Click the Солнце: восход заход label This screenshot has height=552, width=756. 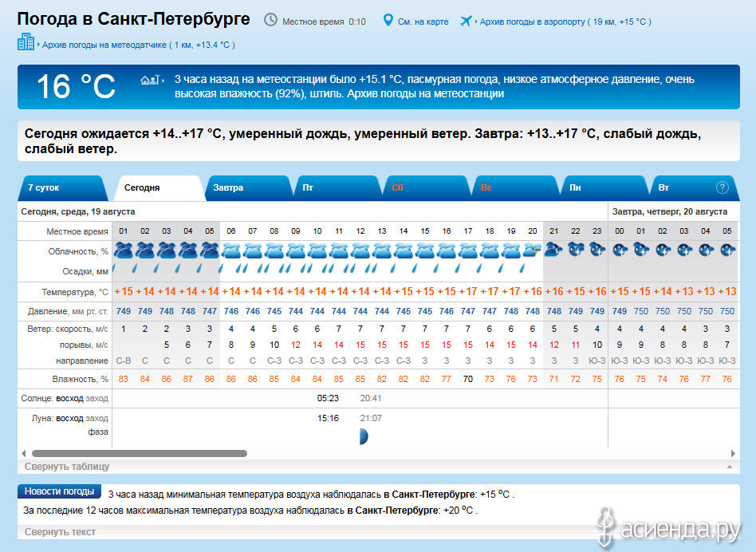65,398
